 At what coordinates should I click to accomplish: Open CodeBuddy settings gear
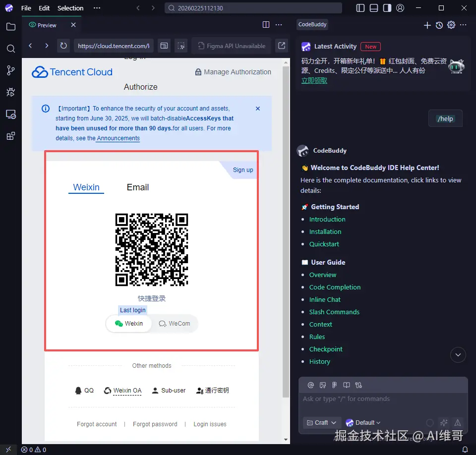(451, 25)
